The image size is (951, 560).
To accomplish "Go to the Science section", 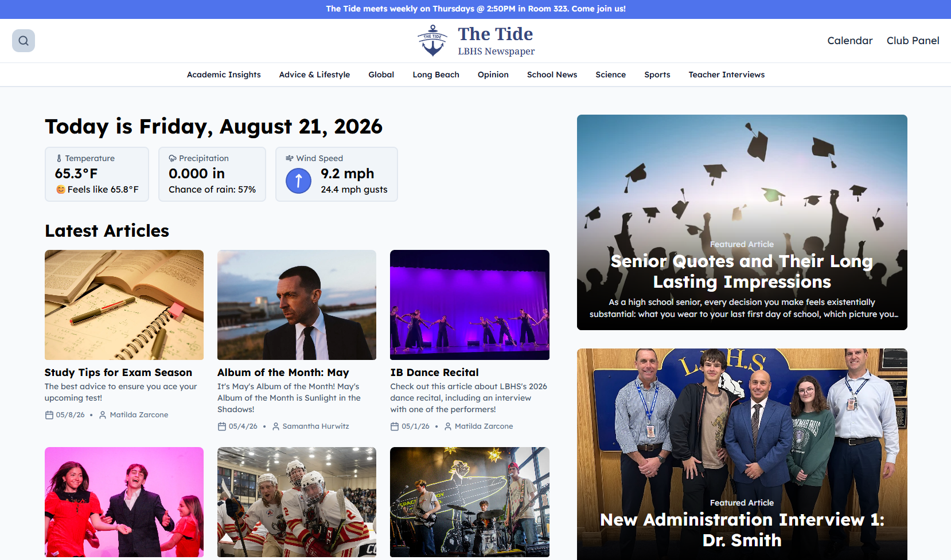I will pos(611,75).
